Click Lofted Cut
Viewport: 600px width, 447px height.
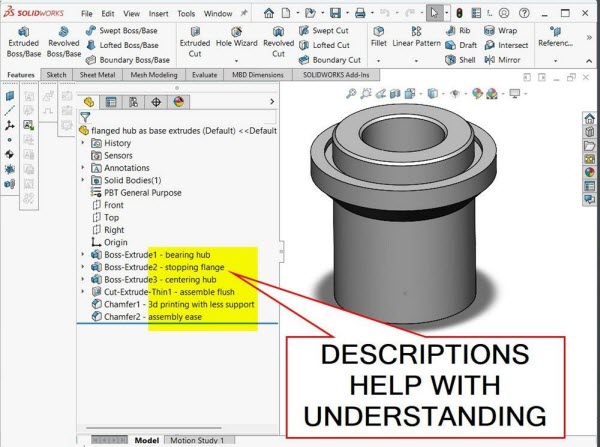click(x=324, y=45)
